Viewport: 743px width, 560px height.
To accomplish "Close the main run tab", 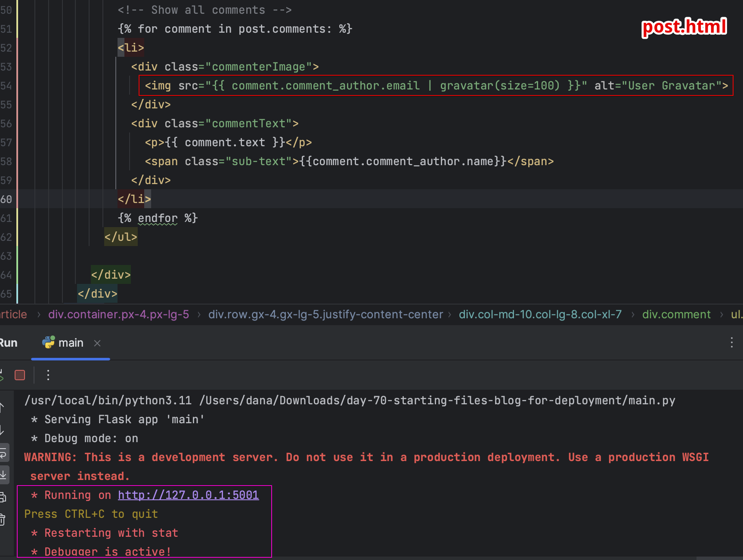I will click(97, 343).
